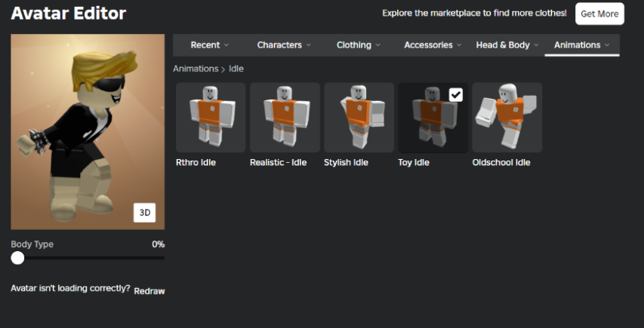The width and height of the screenshot is (644, 328).
Task: Go to the Head & Body tab
Action: pos(507,45)
